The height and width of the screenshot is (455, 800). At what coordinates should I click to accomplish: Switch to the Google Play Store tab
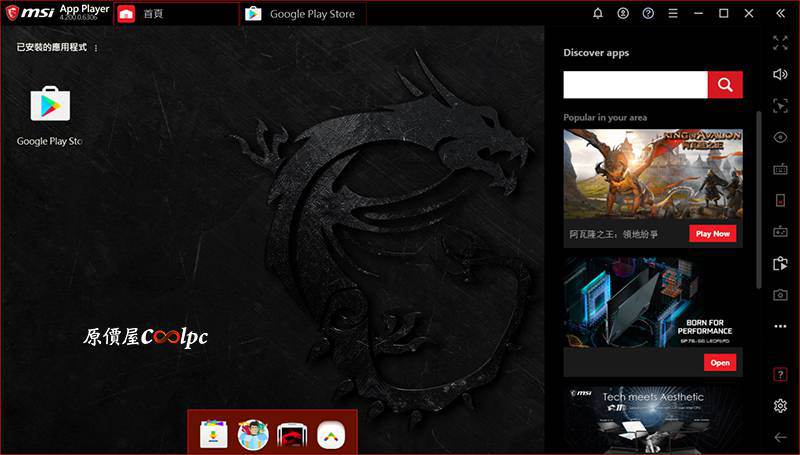(x=304, y=14)
